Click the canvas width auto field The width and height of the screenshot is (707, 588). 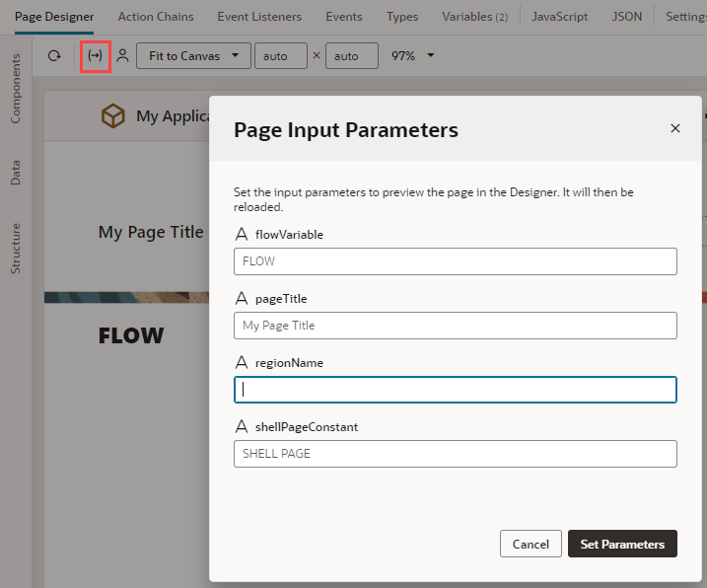pyautogui.click(x=281, y=56)
